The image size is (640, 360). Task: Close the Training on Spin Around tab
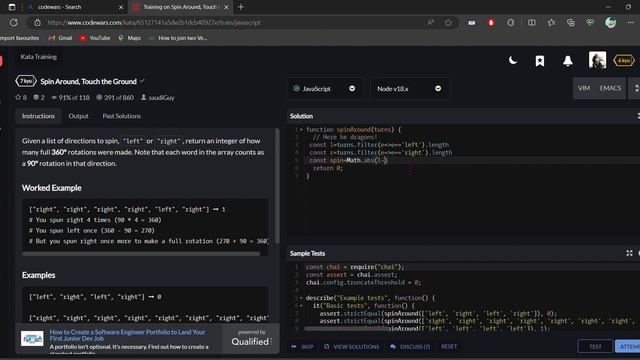click(227, 7)
